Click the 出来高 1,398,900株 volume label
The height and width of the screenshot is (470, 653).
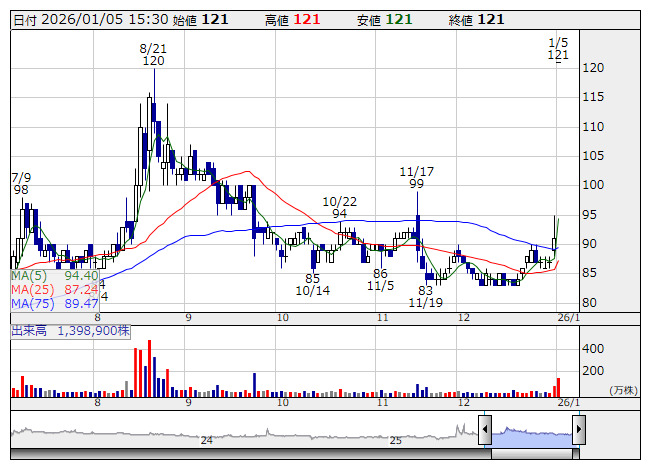[70, 331]
